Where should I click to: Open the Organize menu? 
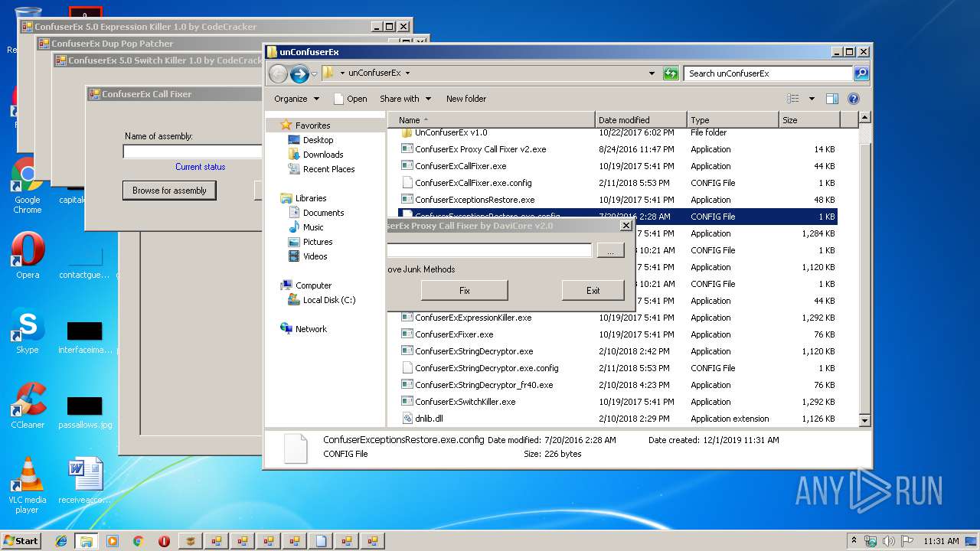pos(296,99)
